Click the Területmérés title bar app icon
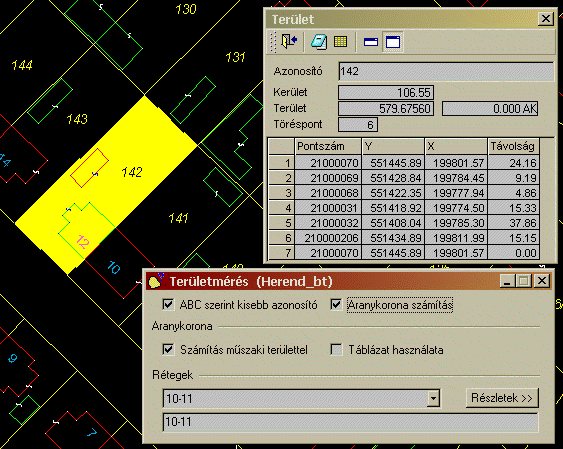 pos(155,281)
